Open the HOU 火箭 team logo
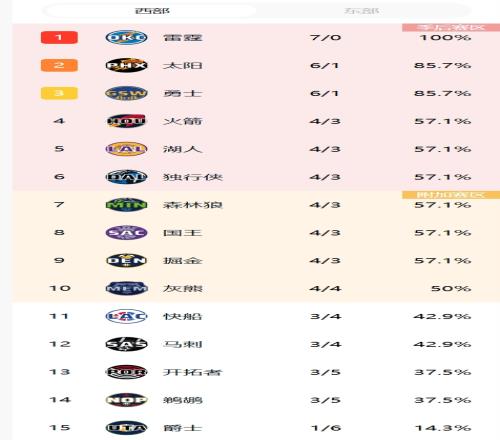Viewport: 500px width, 440px height. point(126,121)
